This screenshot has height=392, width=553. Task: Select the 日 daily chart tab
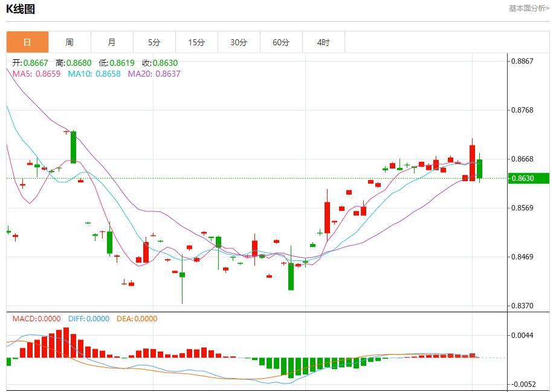(x=28, y=42)
